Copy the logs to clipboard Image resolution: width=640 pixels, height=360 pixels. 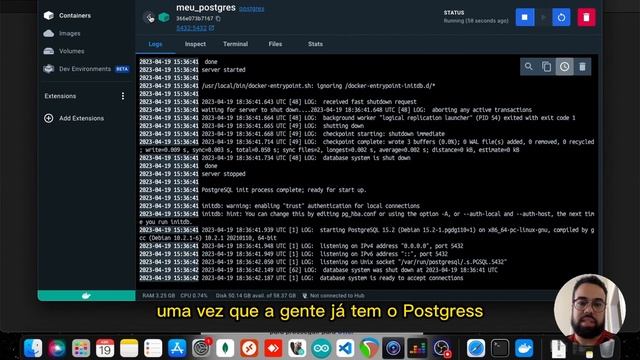547,67
